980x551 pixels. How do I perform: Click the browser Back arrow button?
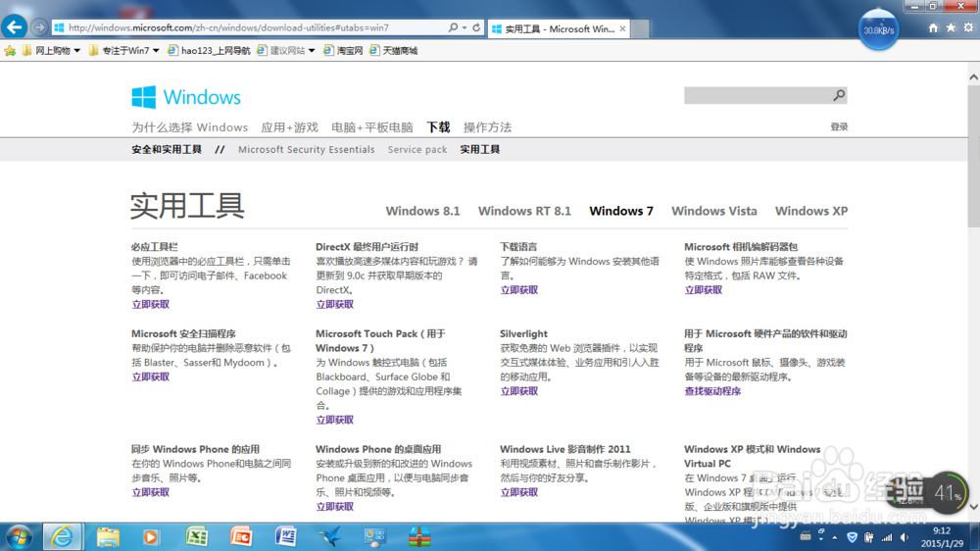tap(15, 26)
